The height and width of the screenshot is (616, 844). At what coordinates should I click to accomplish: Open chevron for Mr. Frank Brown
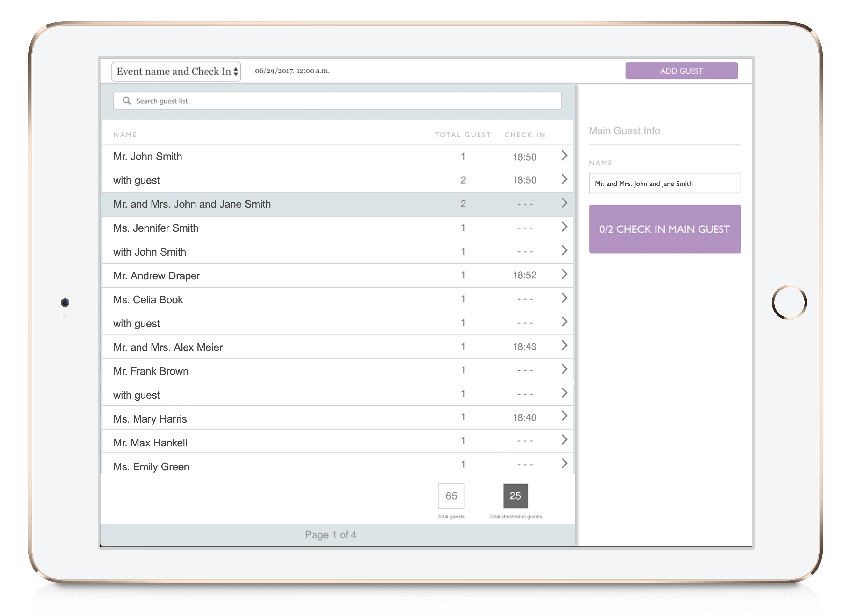click(x=564, y=369)
